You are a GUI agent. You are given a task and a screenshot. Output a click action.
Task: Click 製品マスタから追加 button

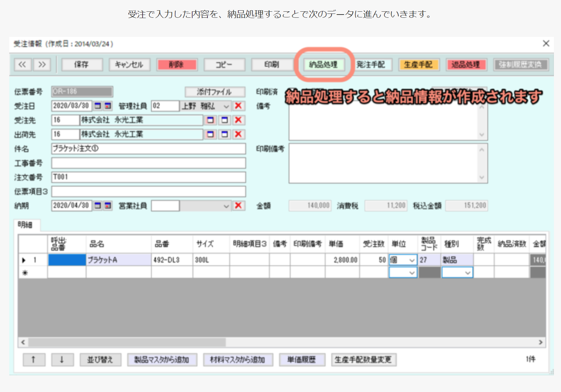pyautogui.click(x=162, y=359)
